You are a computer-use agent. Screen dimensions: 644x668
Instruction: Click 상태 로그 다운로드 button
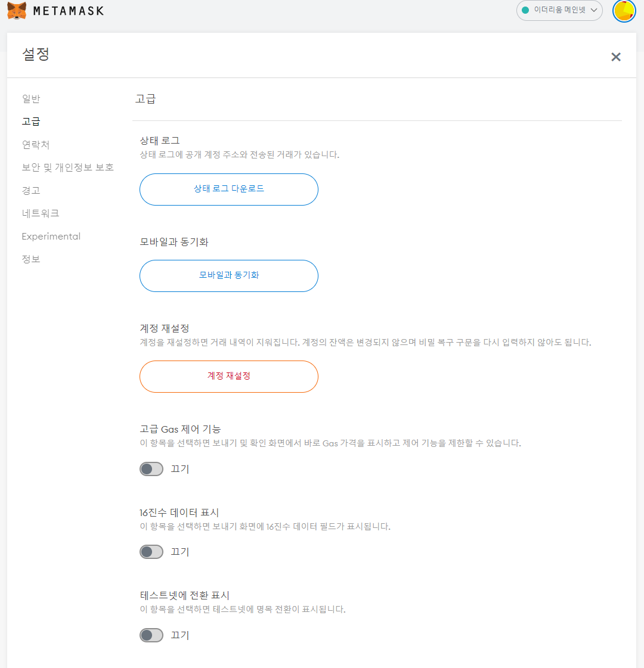229,189
